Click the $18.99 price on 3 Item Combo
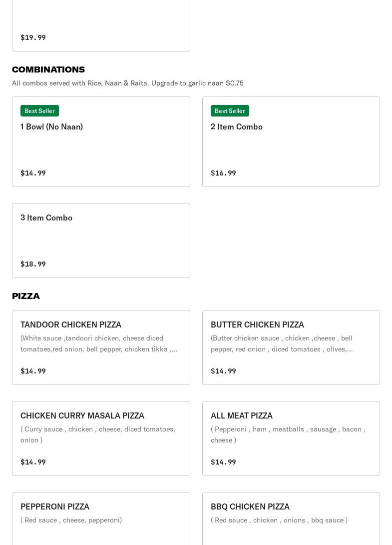 click(x=33, y=264)
